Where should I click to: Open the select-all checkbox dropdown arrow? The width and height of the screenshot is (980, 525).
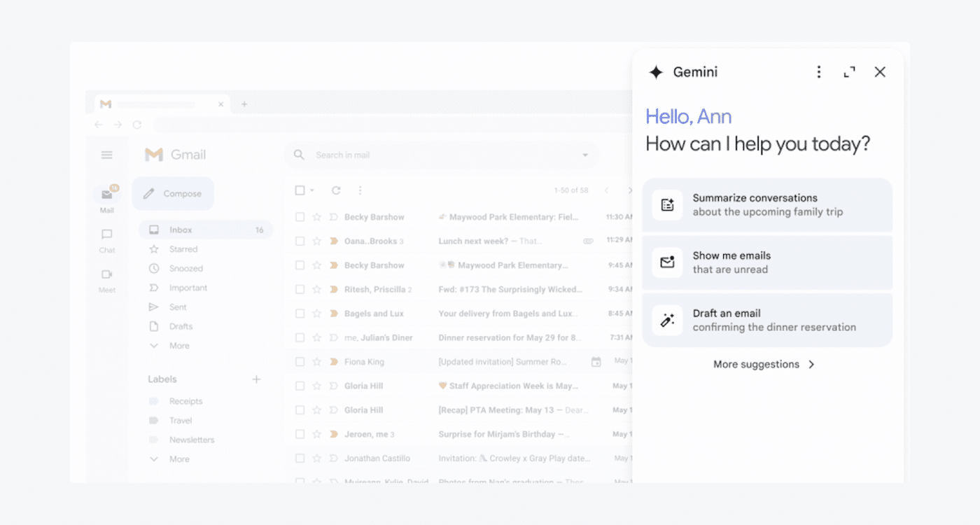point(312,190)
